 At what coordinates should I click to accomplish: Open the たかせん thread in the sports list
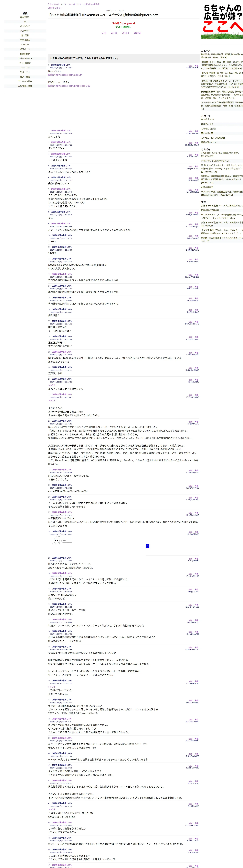[x=207, y=133]
